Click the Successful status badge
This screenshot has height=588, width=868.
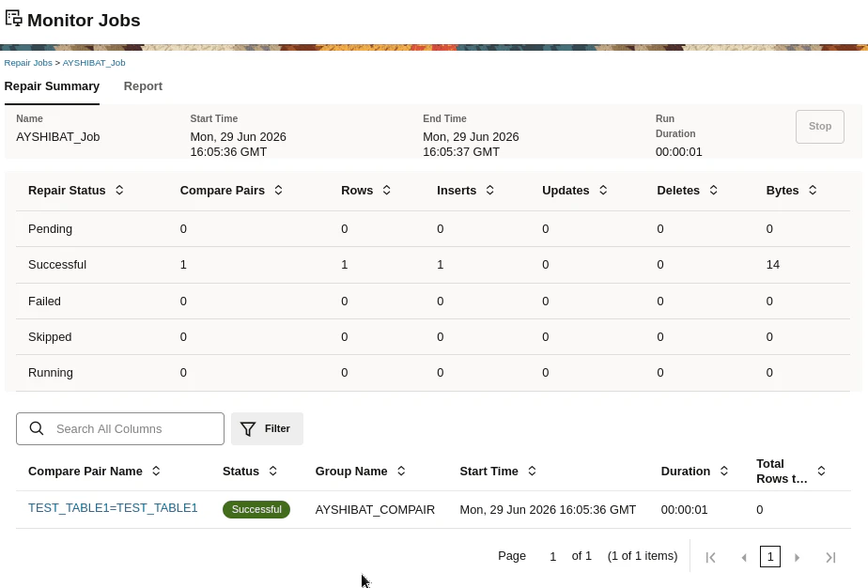[256, 509]
